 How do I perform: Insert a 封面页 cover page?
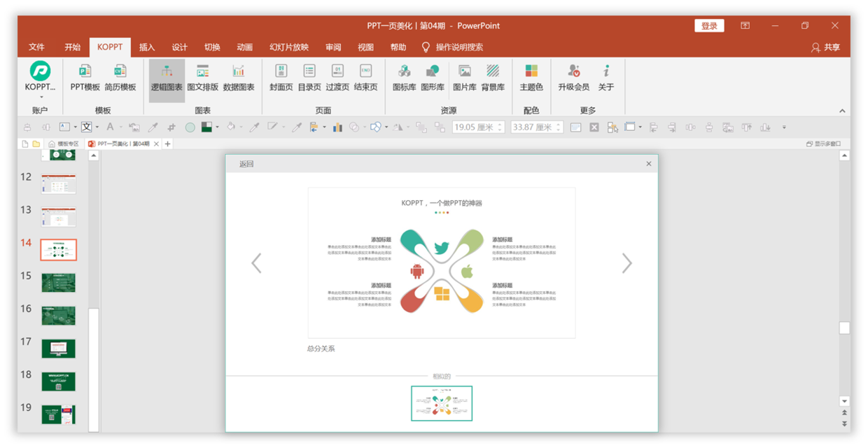(x=281, y=78)
